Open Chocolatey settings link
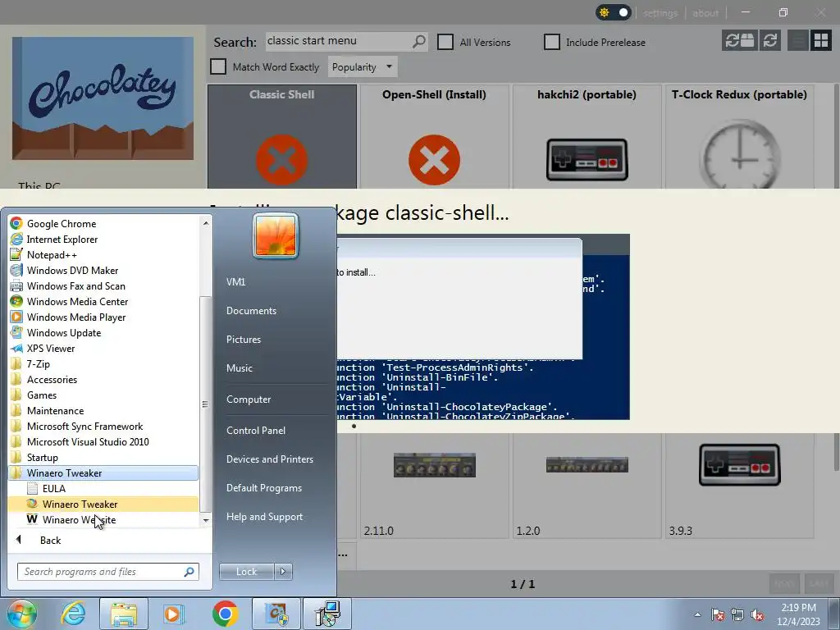Viewport: 840px width, 630px height. pos(660,13)
